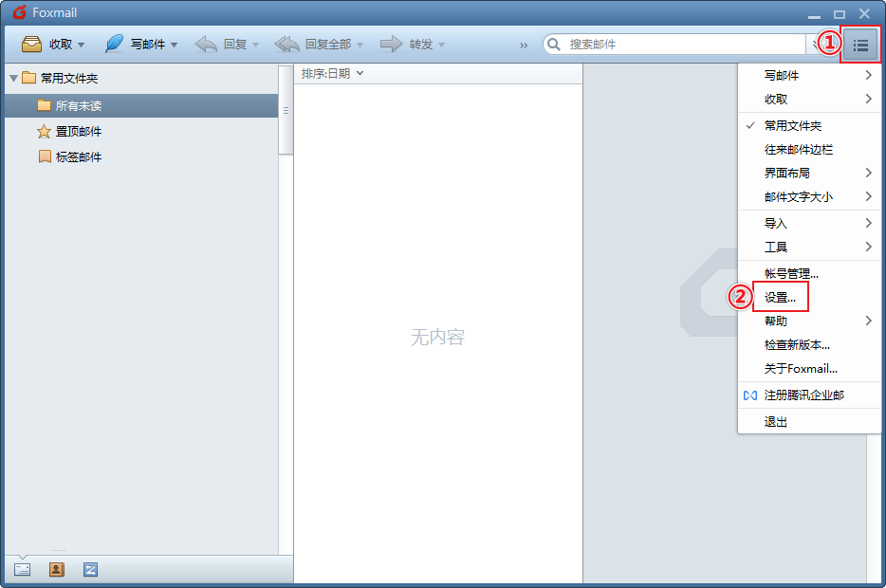Image resolution: width=886 pixels, height=588 pixels.
Task: Toggle the checked 常用文件夹 menu option
Action: (x=792, y=125)
